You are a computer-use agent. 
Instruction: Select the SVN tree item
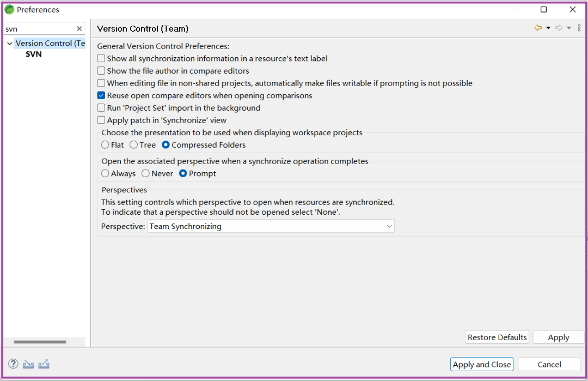(34, 54)
